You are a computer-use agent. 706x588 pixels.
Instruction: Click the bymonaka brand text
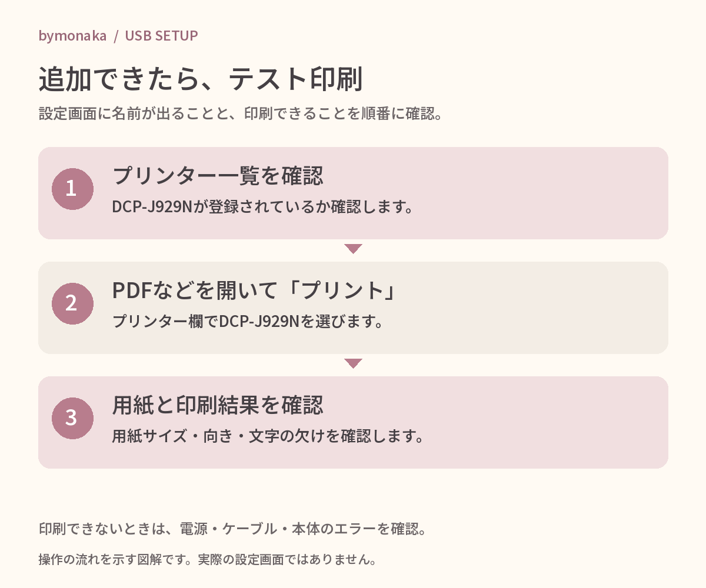point(72,36)
